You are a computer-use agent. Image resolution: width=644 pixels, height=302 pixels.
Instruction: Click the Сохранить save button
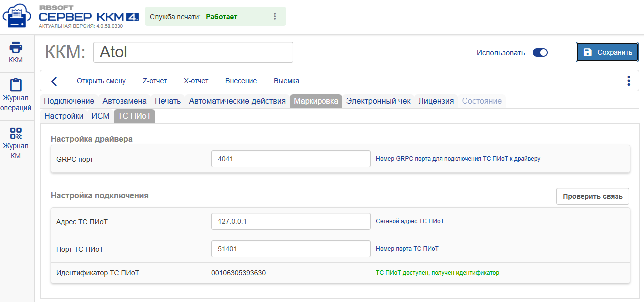607,52
